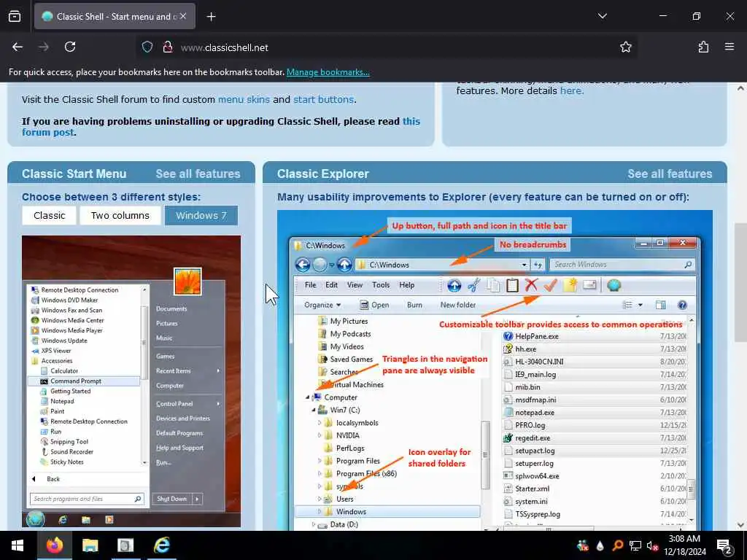Click the orange magnifier tray icon
Screen dimensions: 747x560
(617, 545)
